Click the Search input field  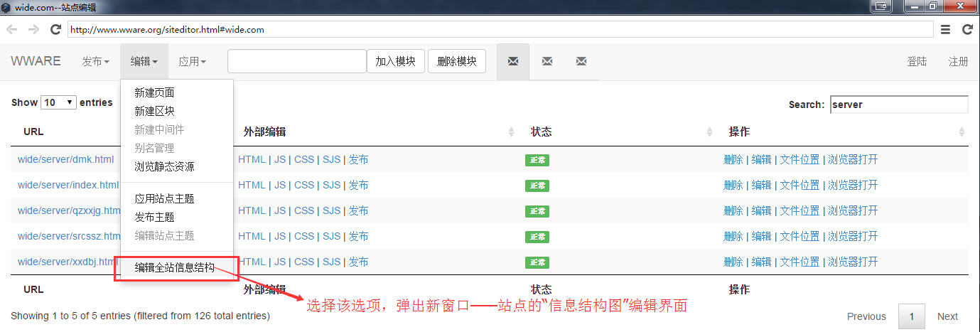898,105
